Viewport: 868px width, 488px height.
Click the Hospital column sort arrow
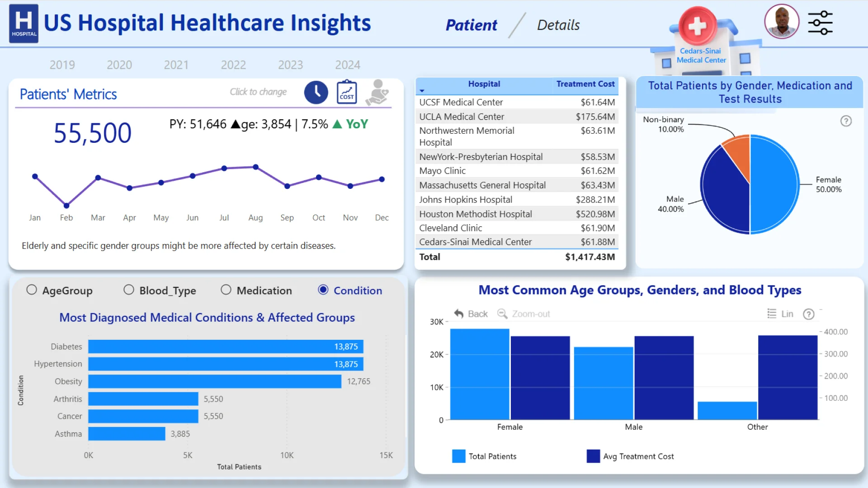pos(422,91)
